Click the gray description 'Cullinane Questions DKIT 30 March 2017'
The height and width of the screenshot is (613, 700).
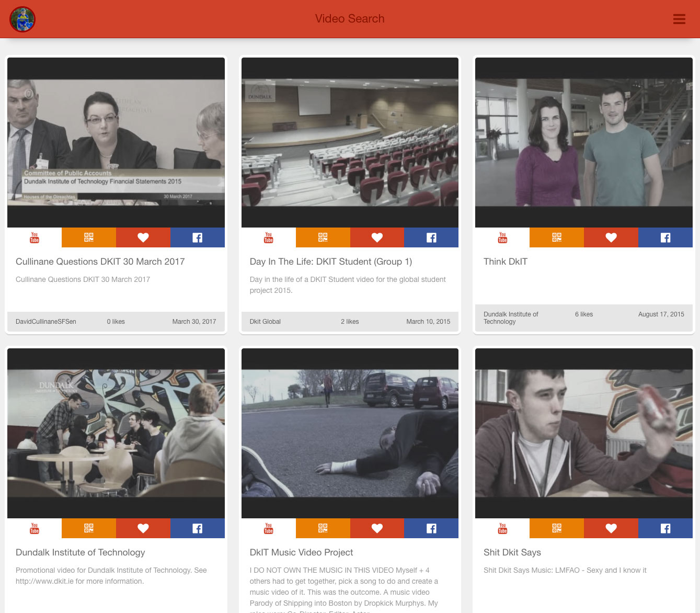pyautogui.click(x=83, y=279)
